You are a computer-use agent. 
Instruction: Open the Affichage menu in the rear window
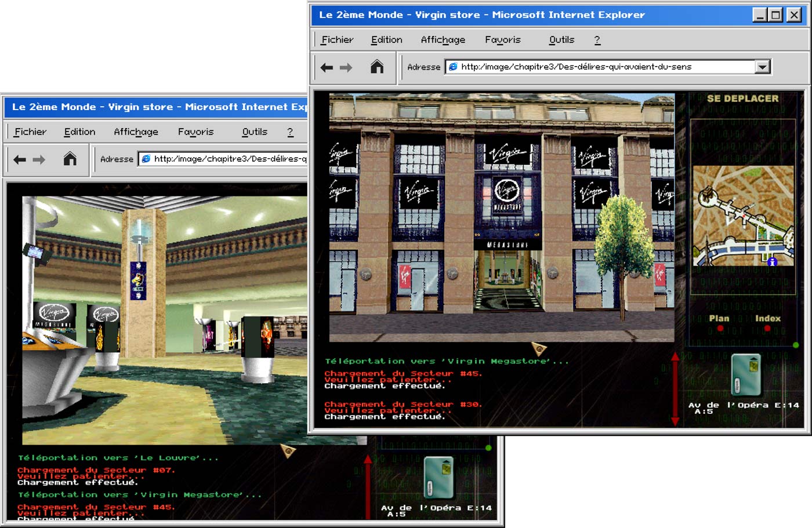tap(136, 132)
